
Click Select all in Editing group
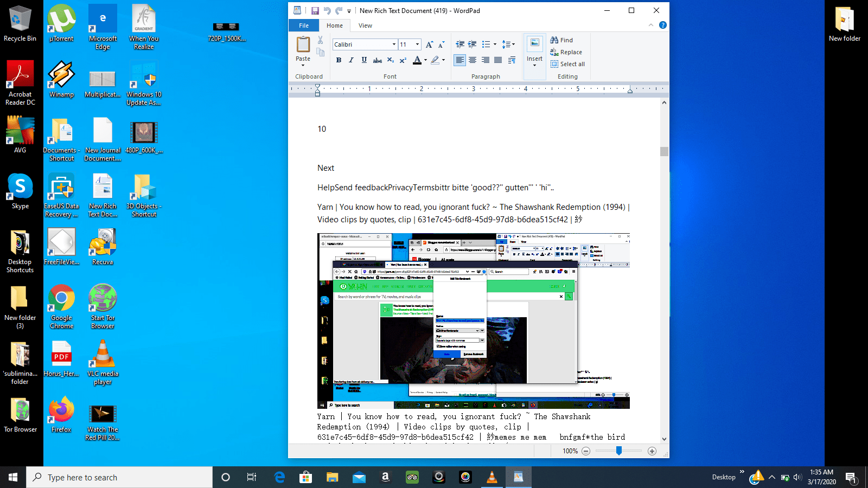click(567, 64)
